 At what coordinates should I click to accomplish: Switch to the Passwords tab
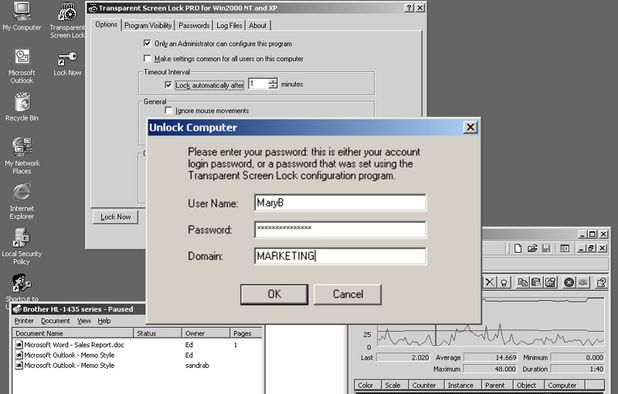coord(194,25)
